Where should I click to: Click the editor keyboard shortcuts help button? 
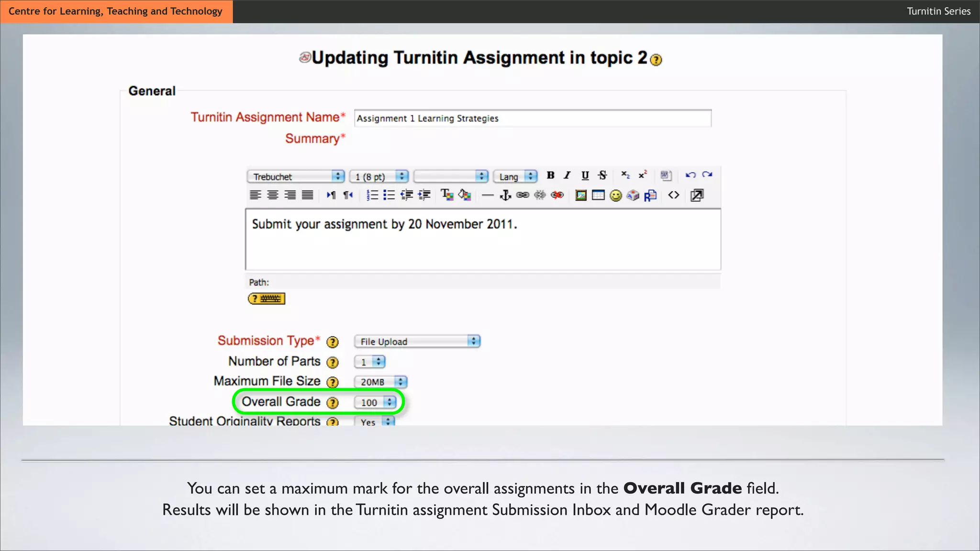click(x=267, y=299)
